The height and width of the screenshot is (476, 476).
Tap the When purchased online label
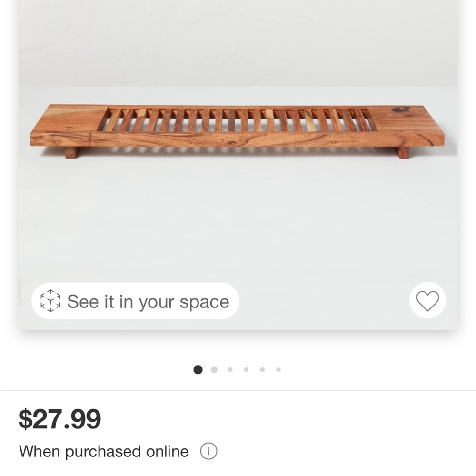103,451
